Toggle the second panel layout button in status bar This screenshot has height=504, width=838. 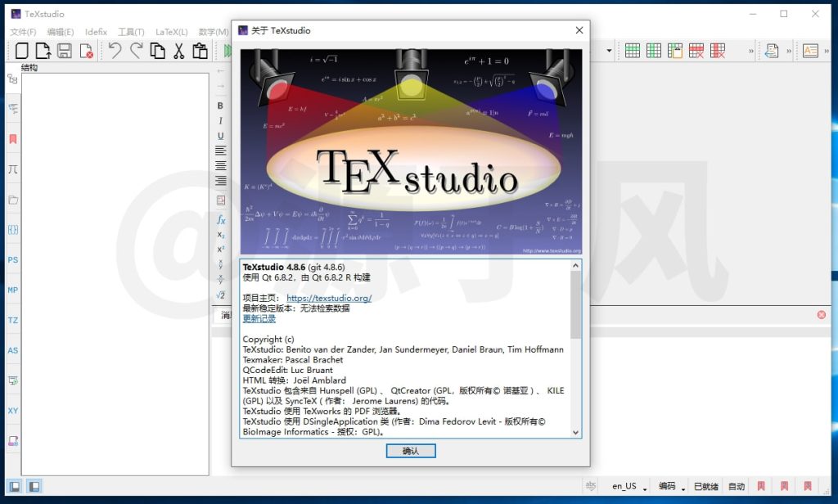click(34, 486)
